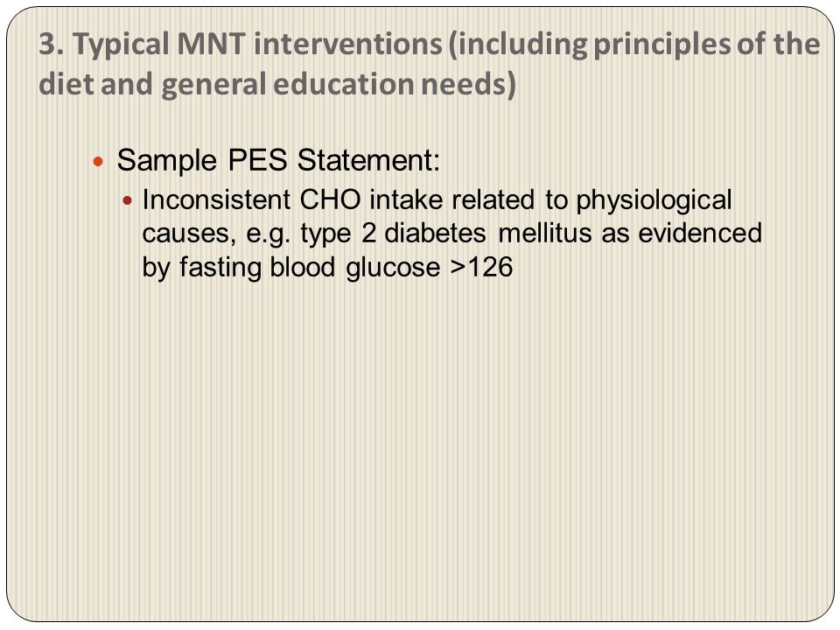Click "MNT" in the slide heading
The height and width of the screenshot is (630, 840).
pyautogui.click(x=211, y=44)
